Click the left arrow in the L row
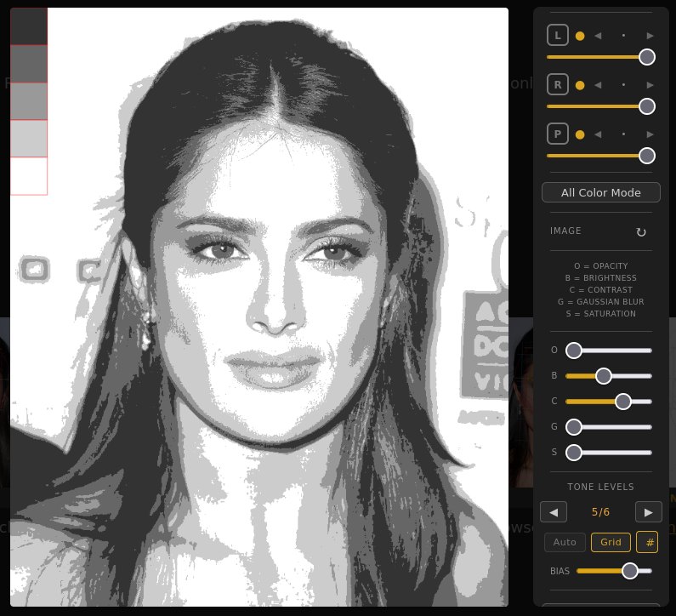Viewport: 676px width, 616px height. coord(598,36)
